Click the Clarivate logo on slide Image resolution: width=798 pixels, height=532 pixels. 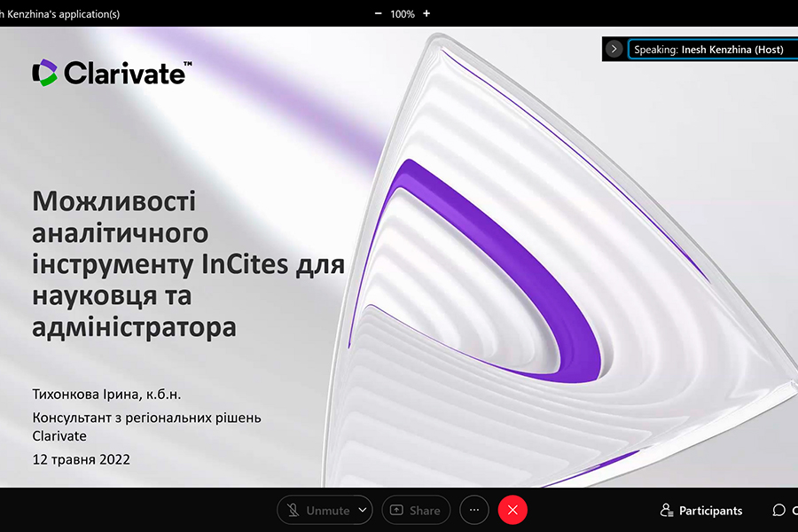[x=111, y=73]
